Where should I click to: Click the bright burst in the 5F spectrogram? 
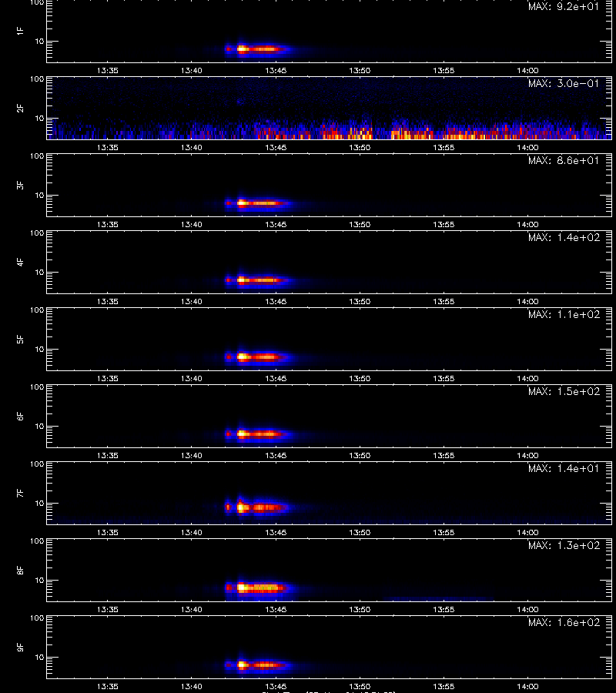click(258, 357)
